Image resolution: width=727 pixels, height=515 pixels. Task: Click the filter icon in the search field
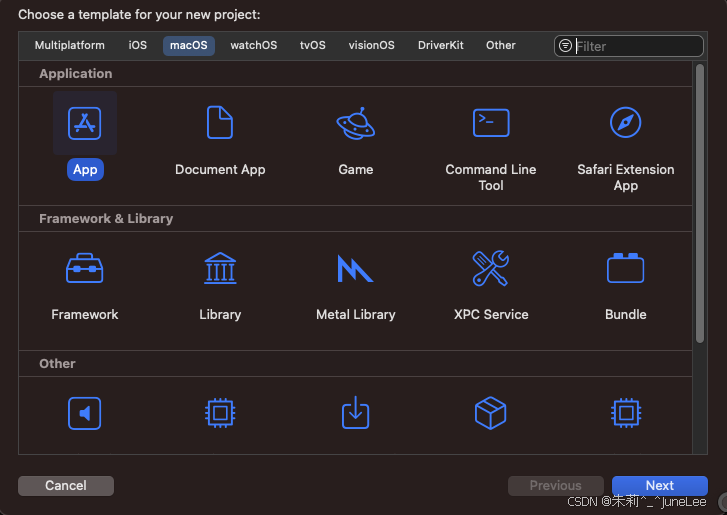pos(565,45)
